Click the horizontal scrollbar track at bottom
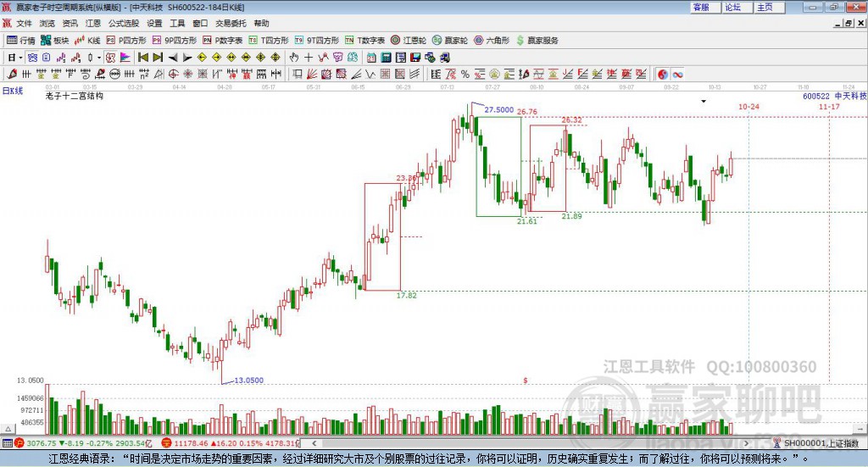 click(530, 443)
